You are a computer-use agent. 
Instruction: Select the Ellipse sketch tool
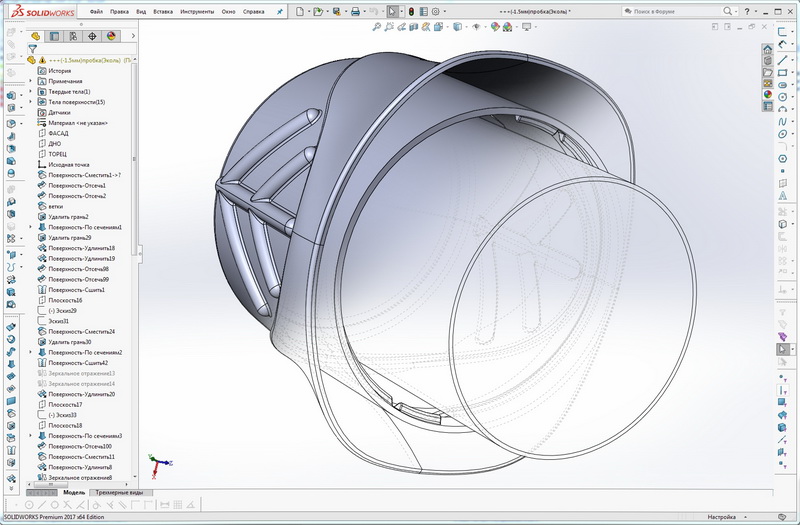[x=783, y=134]
